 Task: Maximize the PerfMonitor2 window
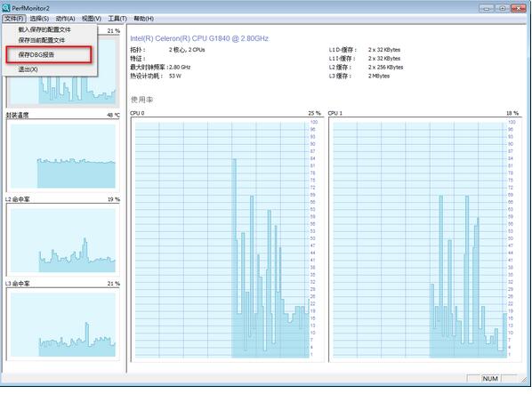click(x=502, y=8)
